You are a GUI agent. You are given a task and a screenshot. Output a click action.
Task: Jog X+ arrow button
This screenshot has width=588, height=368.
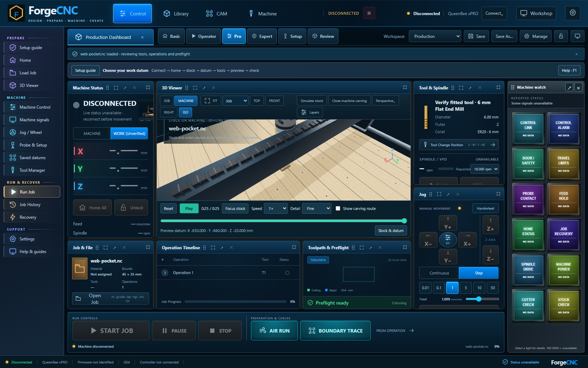[x=467, y=240]
